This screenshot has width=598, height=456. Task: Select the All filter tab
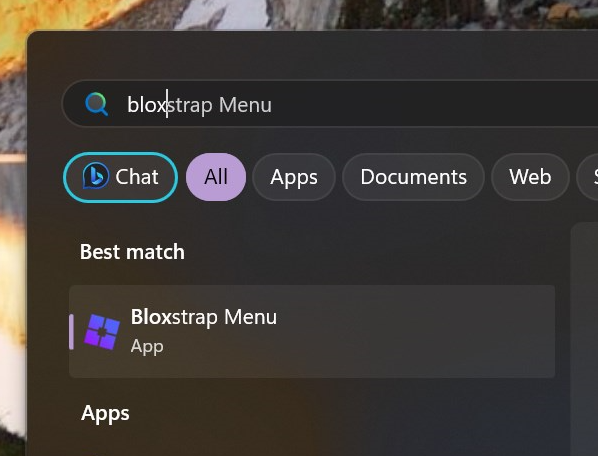point(216,177)
